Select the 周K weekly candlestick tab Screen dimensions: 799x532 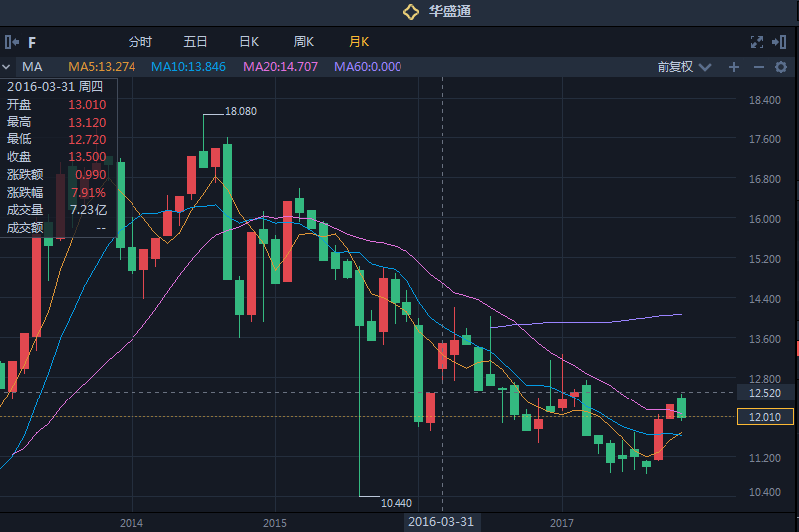click(304, 42)
